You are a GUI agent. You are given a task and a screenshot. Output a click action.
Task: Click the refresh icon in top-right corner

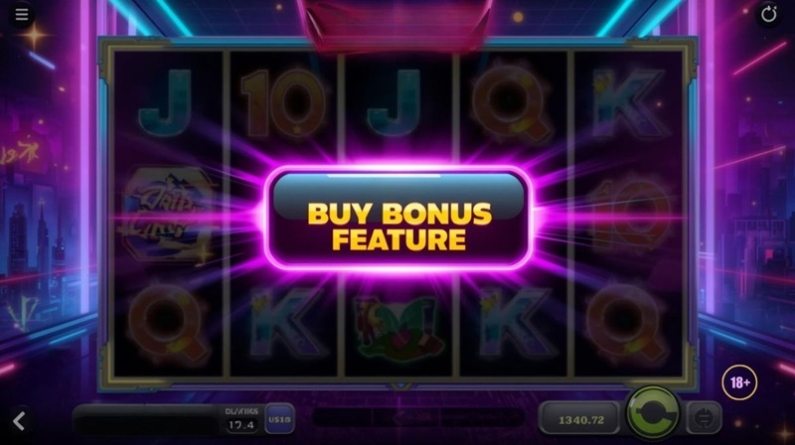coord(769,14)
